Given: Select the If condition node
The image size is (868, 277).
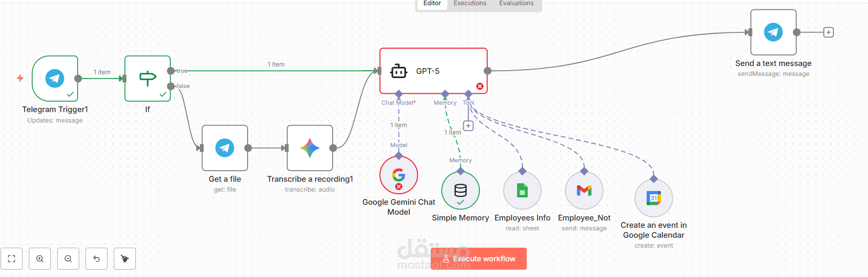Looking at the screenshot, I should tap(147, 79).
